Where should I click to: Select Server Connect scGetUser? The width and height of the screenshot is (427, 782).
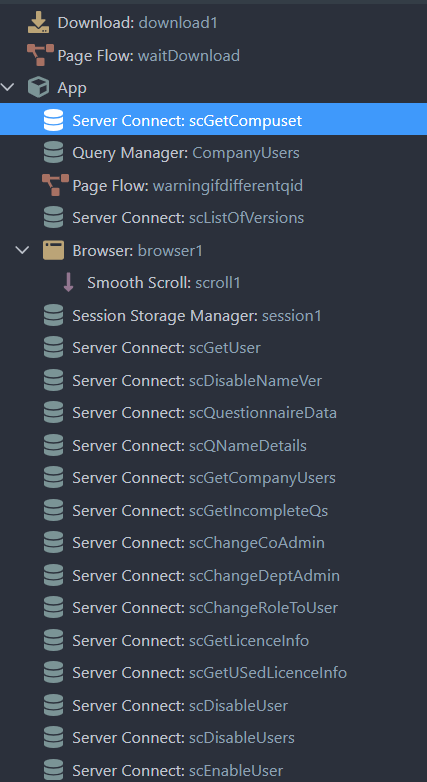[x=214, y=348]
